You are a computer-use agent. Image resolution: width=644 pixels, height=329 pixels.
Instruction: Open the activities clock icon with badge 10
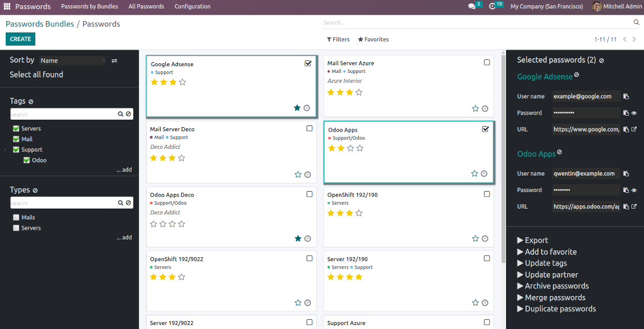pos(492,7)
